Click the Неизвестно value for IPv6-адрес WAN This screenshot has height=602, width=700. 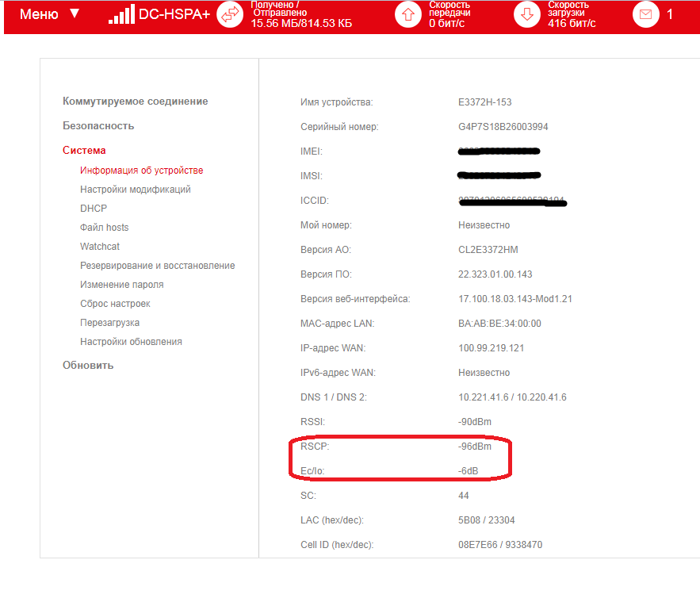pyautogui.click(x=484, y=373)
